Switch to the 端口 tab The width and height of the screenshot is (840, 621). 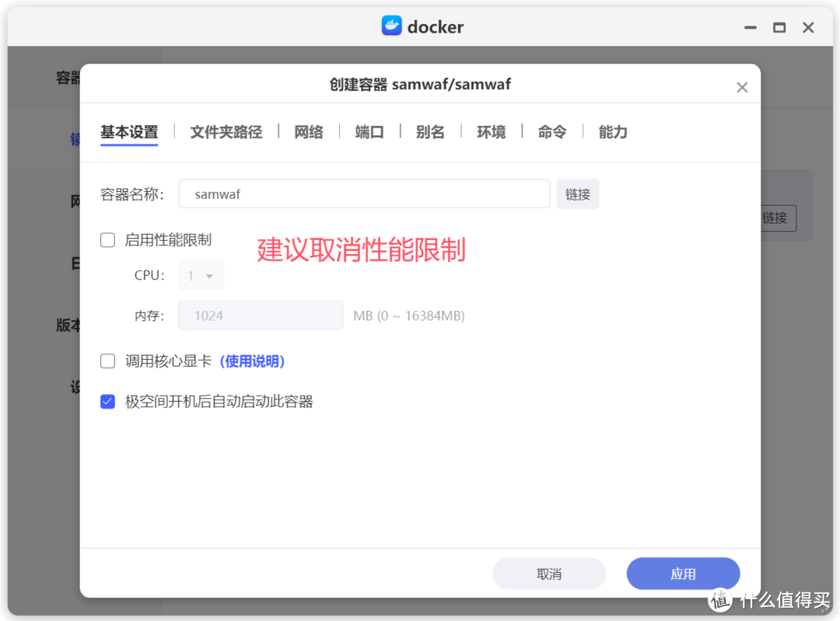click(369, 132)
